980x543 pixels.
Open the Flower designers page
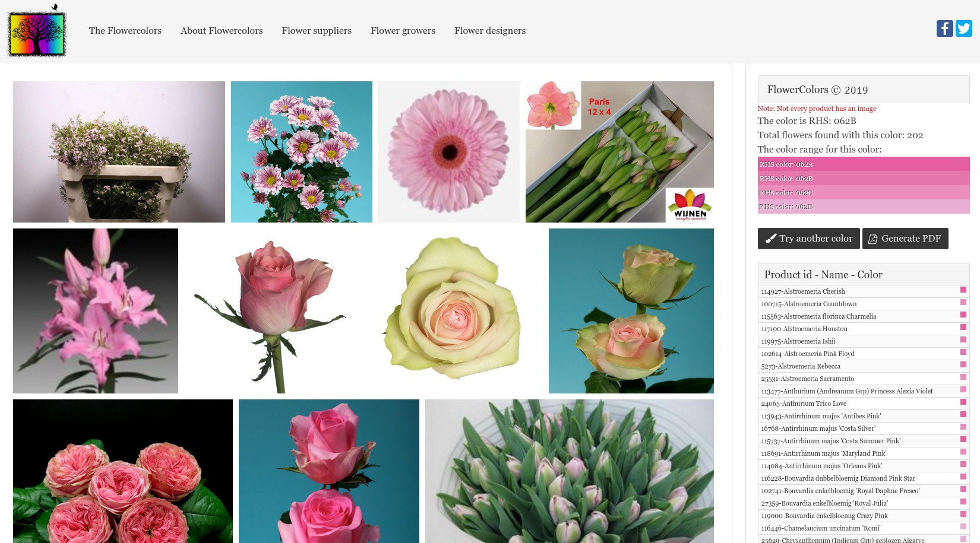tap(490, 31)
